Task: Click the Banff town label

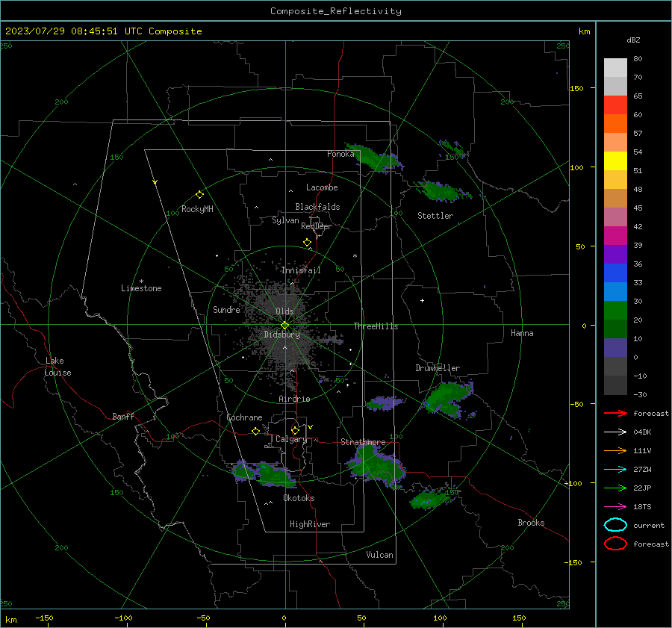Action: 123,417
